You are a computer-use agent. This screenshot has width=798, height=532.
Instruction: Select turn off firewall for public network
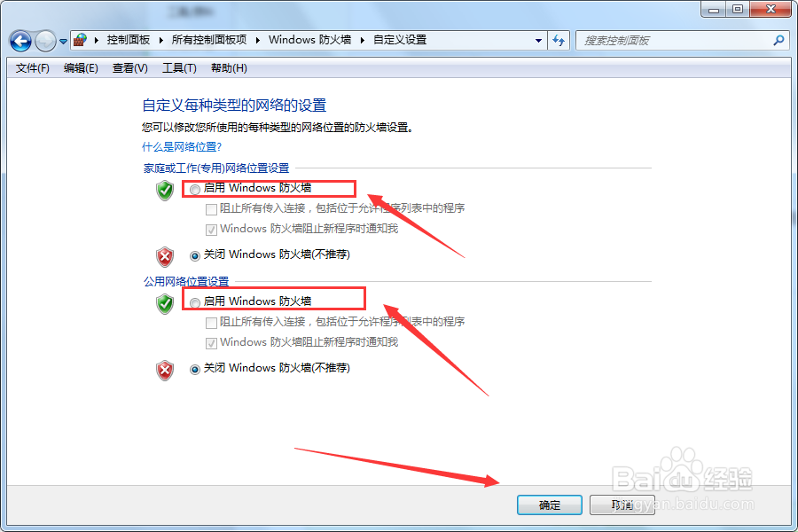coord(195,369)
